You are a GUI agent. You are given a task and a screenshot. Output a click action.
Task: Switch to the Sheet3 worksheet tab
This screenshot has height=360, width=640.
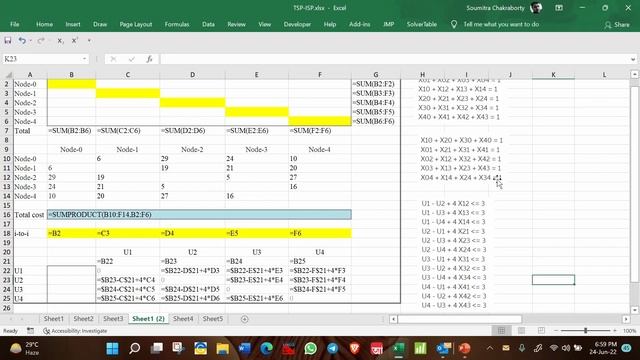(x=113, y=319)
